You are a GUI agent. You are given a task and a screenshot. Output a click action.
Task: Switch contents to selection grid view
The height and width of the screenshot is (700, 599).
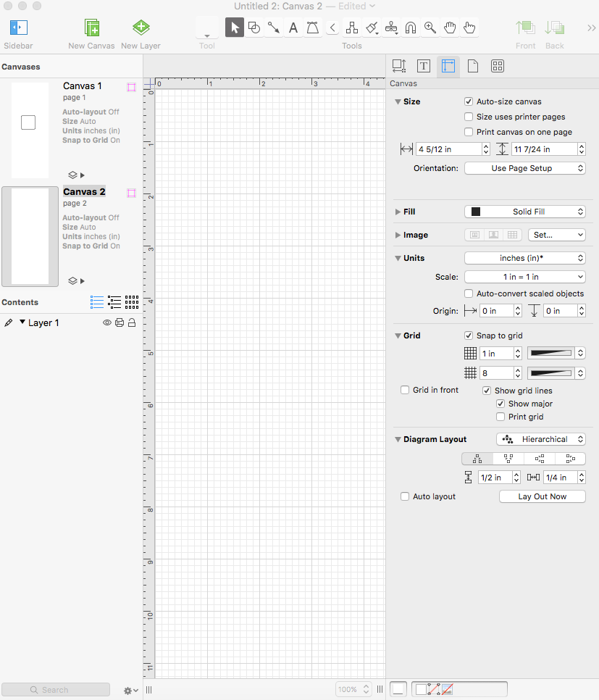(132, 302)
